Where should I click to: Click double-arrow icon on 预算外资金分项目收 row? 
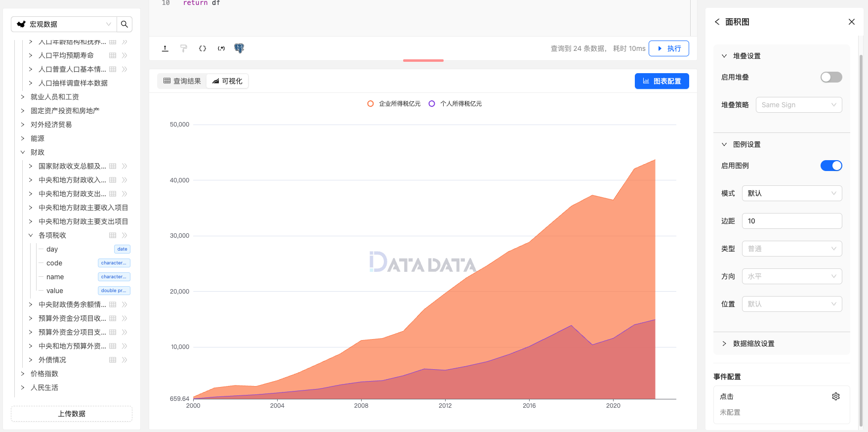124,318
